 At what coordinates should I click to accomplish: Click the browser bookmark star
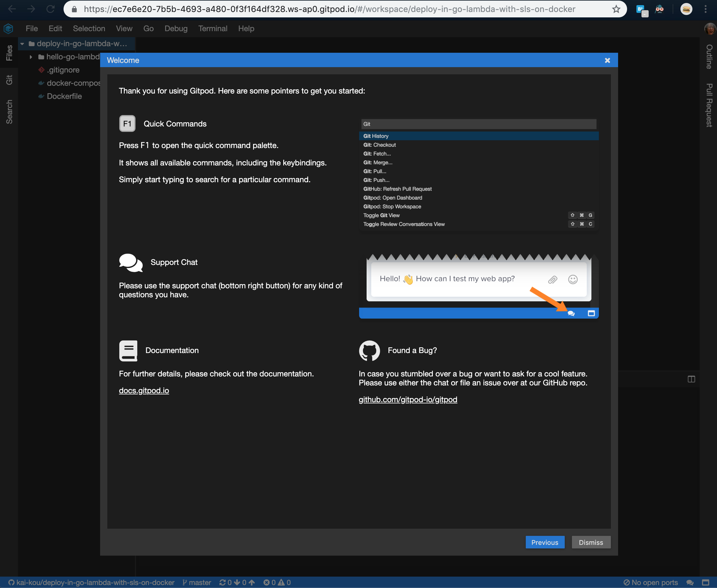(x=616, y=9)
